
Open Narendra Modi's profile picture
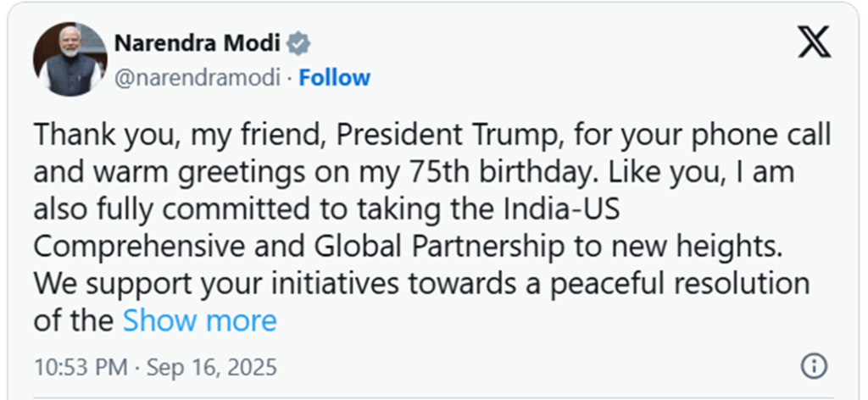point(70,59)
